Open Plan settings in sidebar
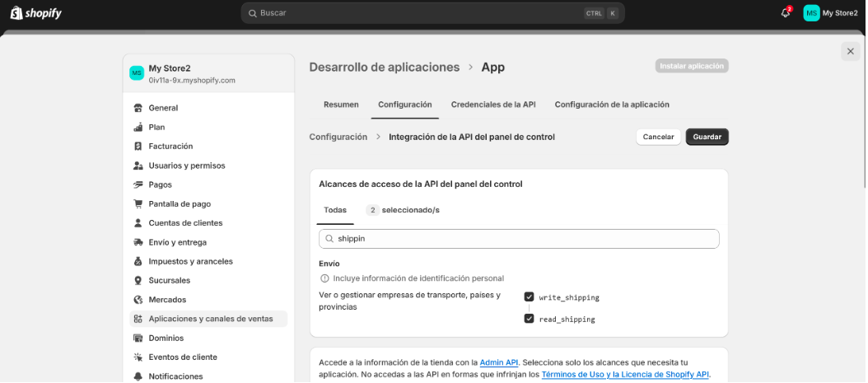The height and width of the screenshot is (383, 868). point(208,128)
